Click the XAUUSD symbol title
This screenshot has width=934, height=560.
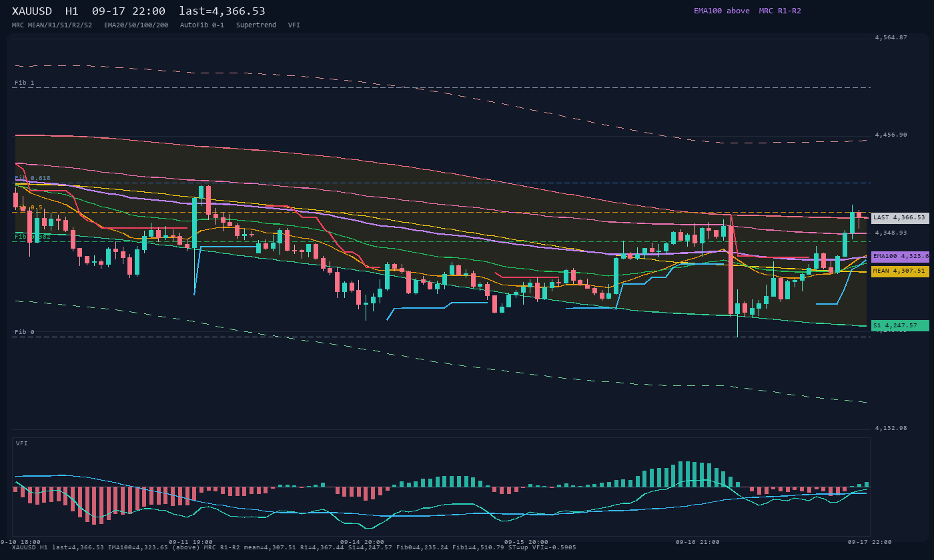32,11
